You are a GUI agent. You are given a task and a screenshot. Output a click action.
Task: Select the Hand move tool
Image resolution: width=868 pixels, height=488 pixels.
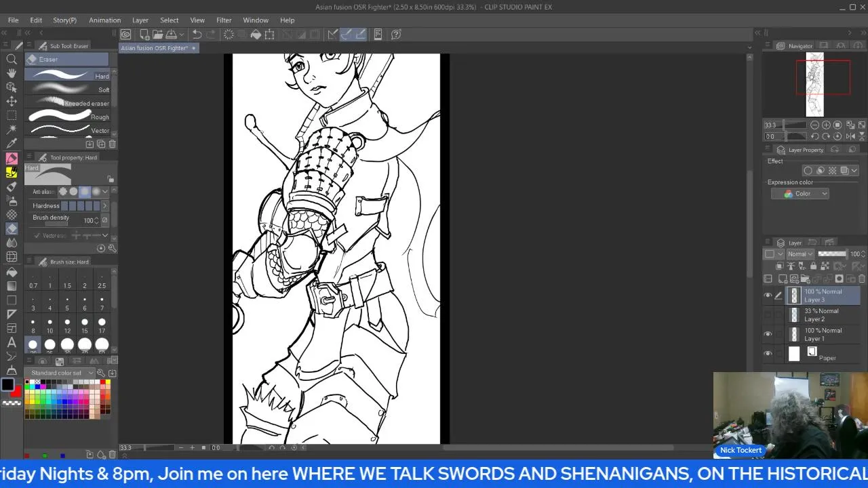tap(12, 73)
